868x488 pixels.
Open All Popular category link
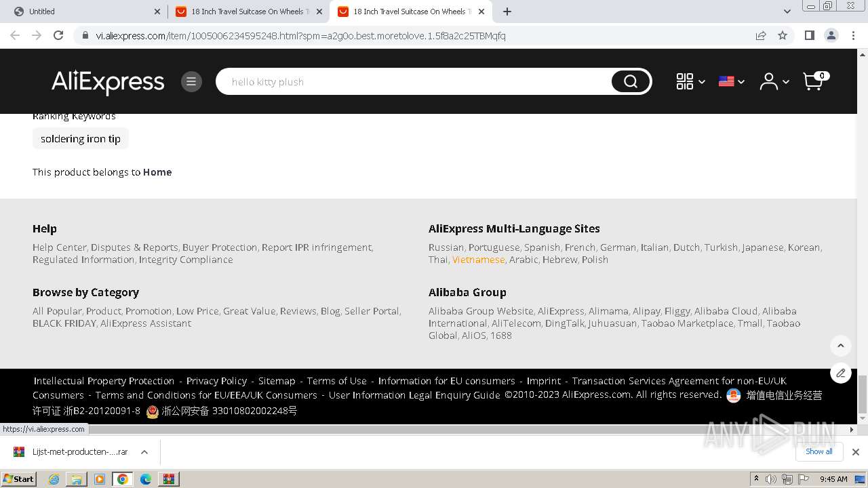coord(57,311)
